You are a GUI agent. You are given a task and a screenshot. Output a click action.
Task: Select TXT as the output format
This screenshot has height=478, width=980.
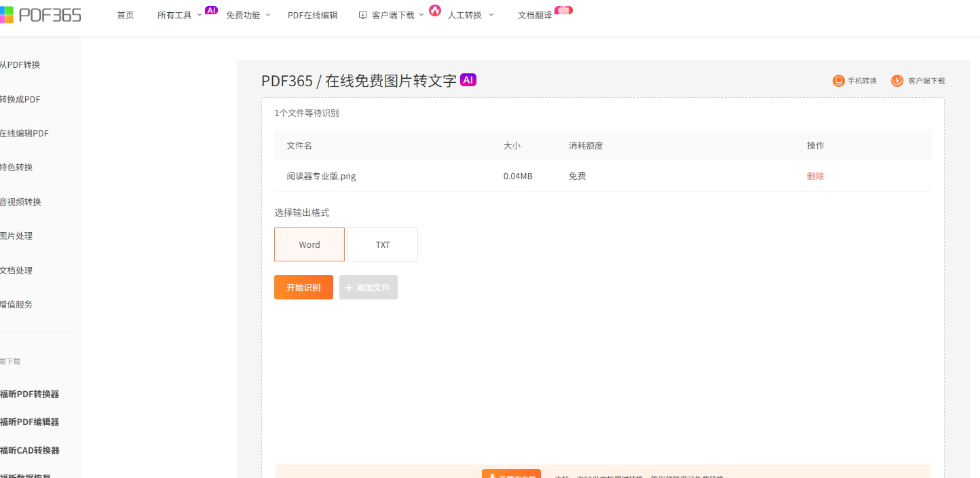(383, 244)
